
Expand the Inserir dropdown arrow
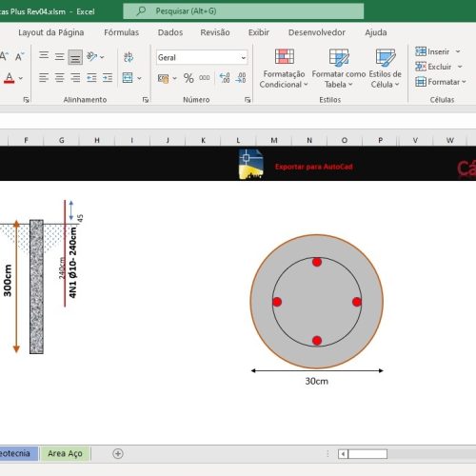(x=458, y=51)
